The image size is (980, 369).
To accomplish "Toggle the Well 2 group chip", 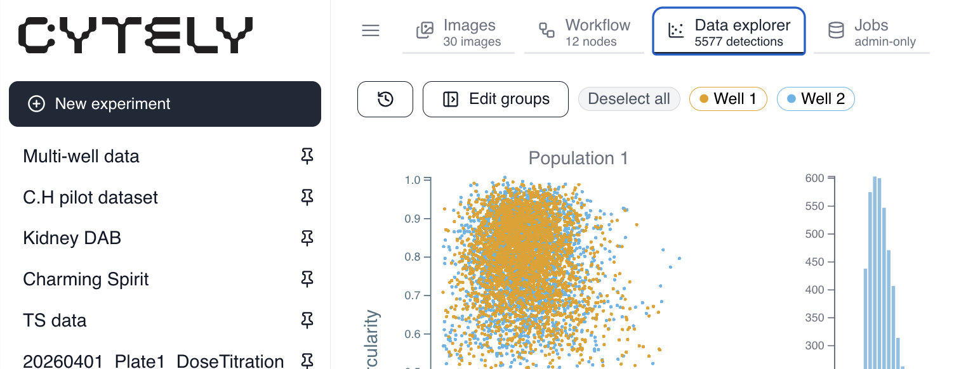I will click(816, 99).
